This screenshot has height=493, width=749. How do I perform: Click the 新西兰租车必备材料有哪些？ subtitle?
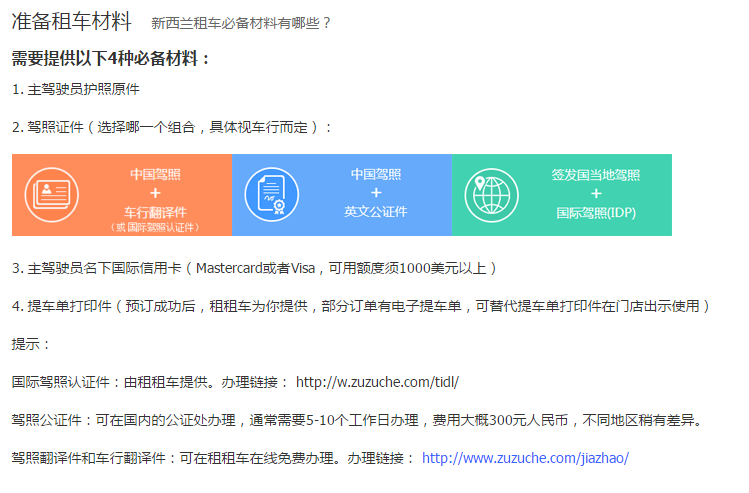coord(241,22)
